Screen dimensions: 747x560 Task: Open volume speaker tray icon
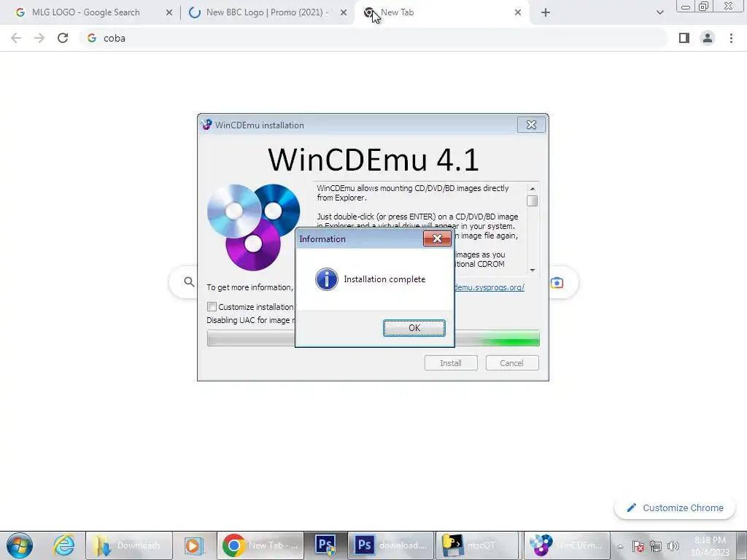tap(673, 546)
